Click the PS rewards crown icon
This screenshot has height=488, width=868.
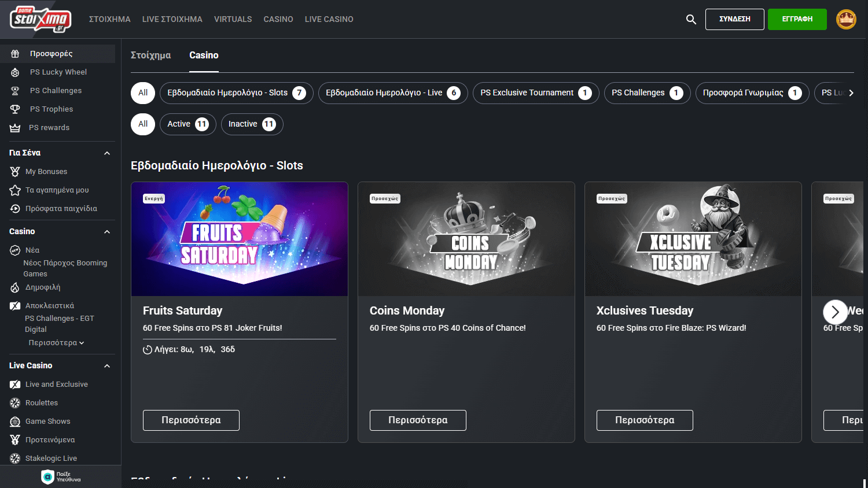click(14, 127)
